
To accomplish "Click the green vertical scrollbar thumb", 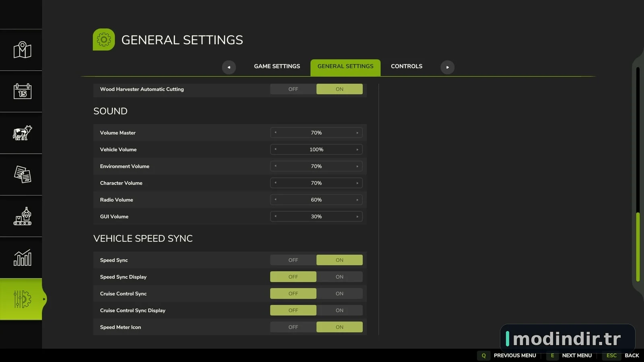I will click(x=638, y=247).
